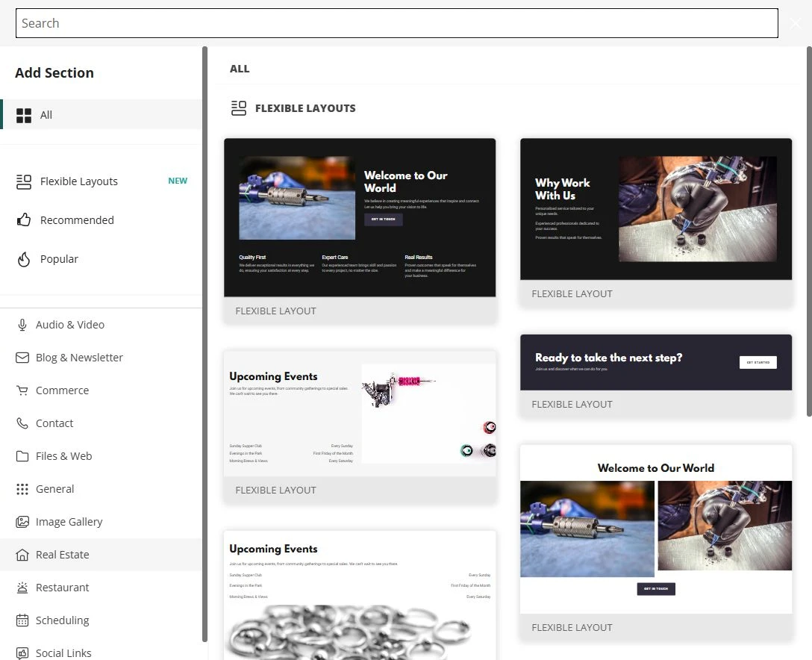The height and width of the screenshot is (660, 812).
Task: Focus the Search sections input field
Action: click(397, 23)
